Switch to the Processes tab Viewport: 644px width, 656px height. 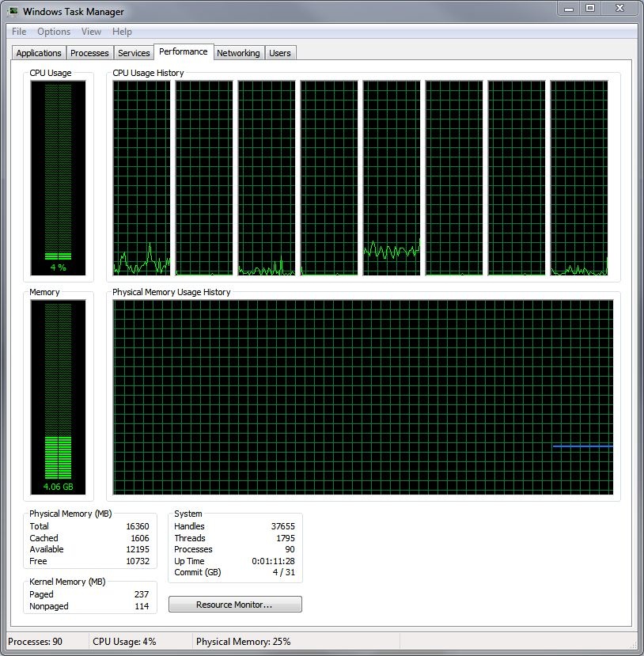[x=89, y=53]
